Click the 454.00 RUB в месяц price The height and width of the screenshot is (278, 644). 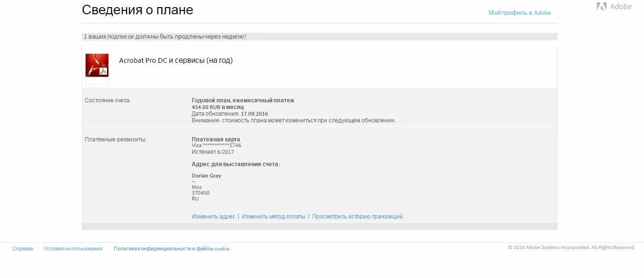coord(218,107)
